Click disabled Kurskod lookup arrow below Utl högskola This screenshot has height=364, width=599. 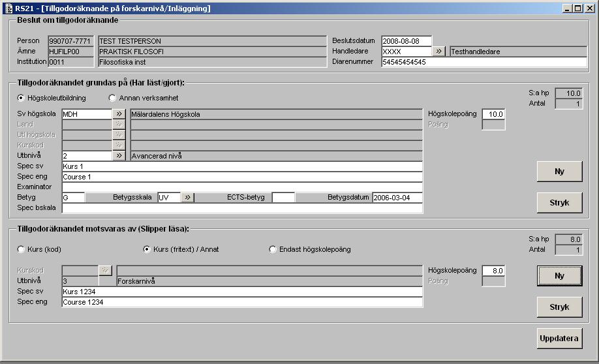(x=119, y=145)
